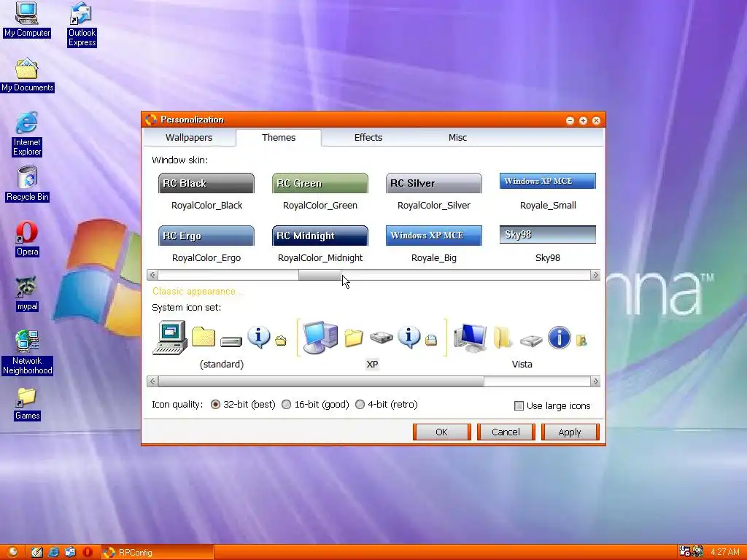Click the icon set scrollbar thumb
The height and width of the screenshot is (560, 747).
point(321,381)
